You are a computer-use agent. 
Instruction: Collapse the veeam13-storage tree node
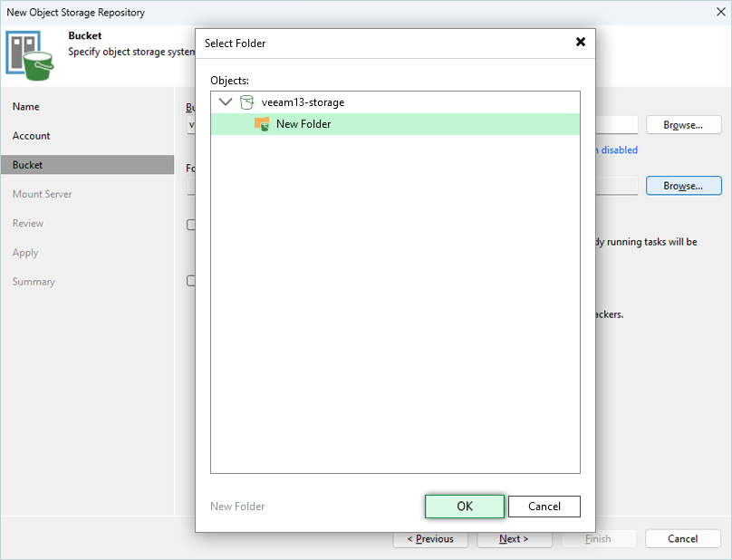pos(226,102)
